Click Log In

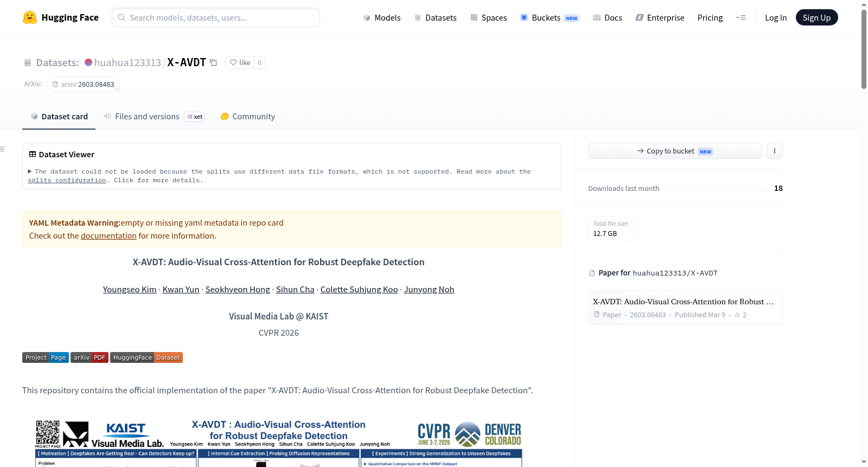coord(776,18)
